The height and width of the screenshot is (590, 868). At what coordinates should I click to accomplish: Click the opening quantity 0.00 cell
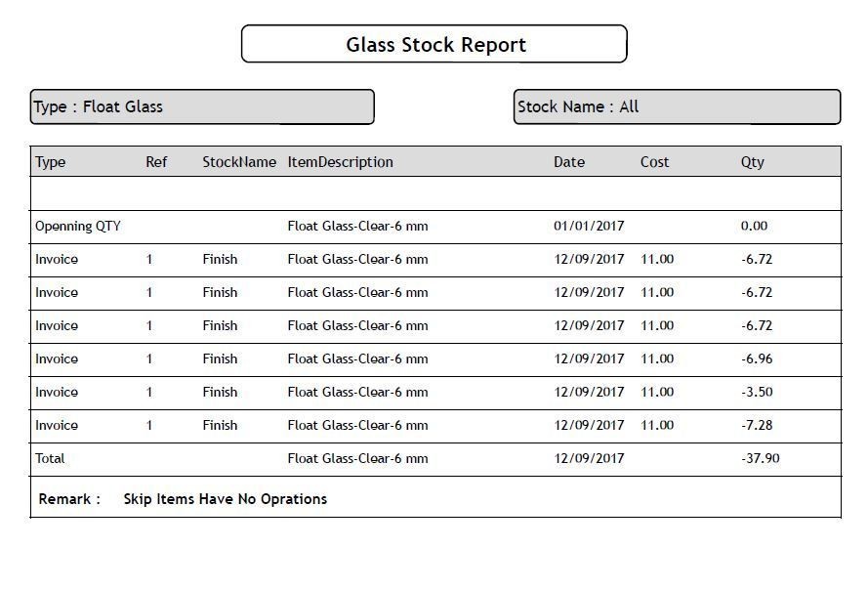tap(754, 227)
